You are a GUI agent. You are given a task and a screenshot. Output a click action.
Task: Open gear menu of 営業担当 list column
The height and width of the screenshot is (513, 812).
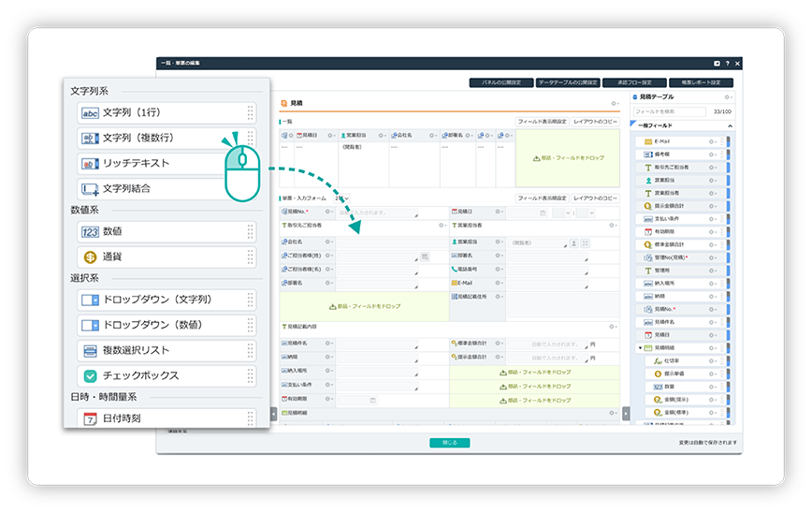[382, 136]
